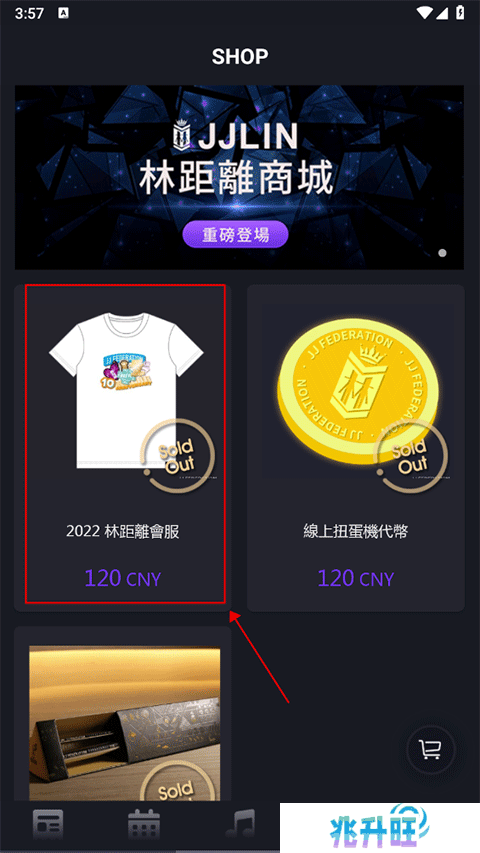Viewport: 480px width, 853px height.
Task: Open the calendar icon in bottom navigation
Action: pyautogui.click(x=144, y=825)
